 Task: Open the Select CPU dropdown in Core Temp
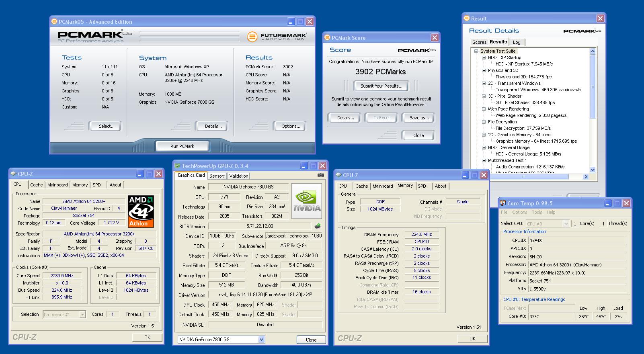(x=566, y=223)
